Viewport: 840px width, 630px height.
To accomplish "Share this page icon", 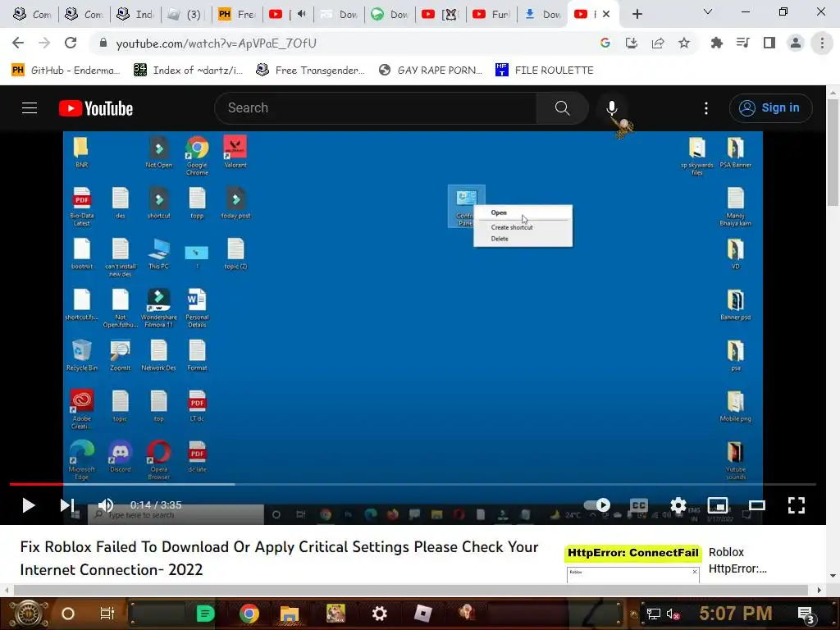I will click(x=657, y=43).
